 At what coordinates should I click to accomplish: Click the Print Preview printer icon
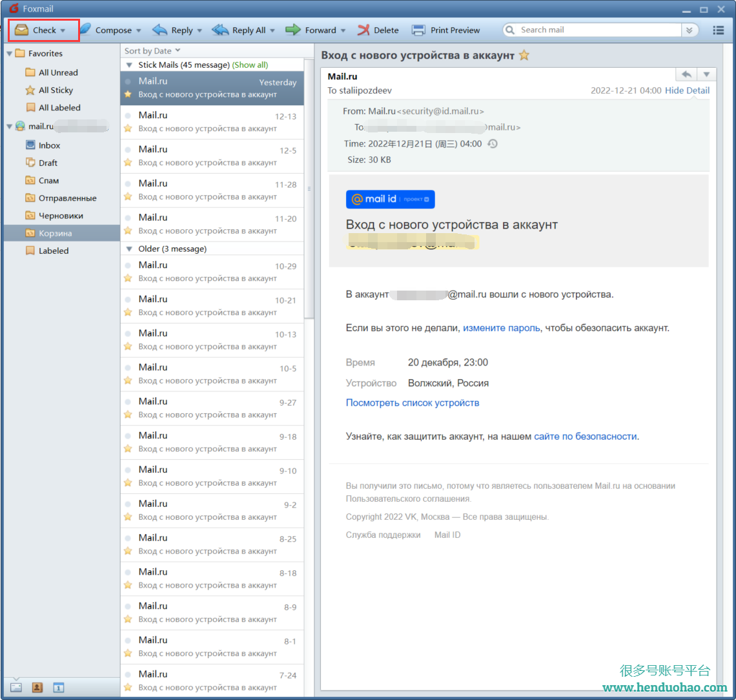[418, 30]
